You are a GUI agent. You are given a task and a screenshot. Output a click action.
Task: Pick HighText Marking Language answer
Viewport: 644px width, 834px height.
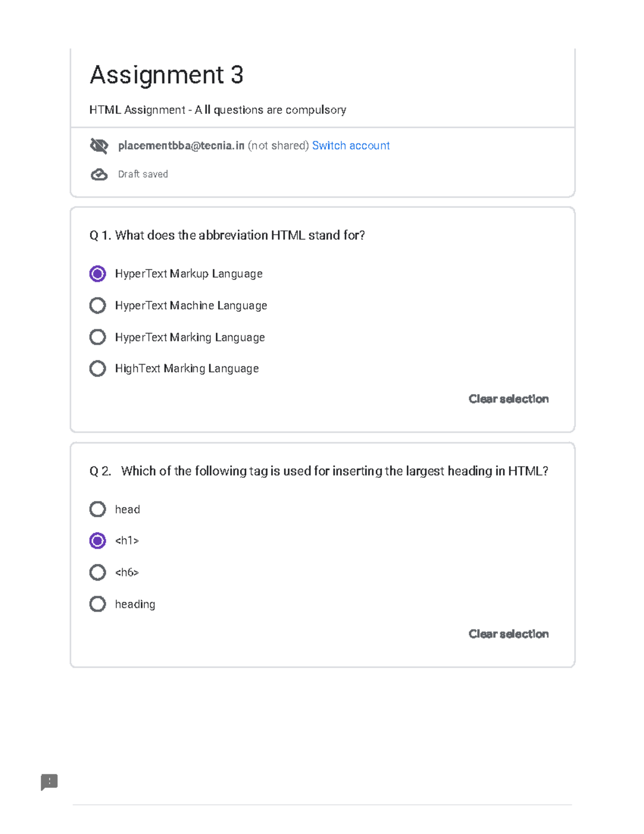click(x=98, y=368)
